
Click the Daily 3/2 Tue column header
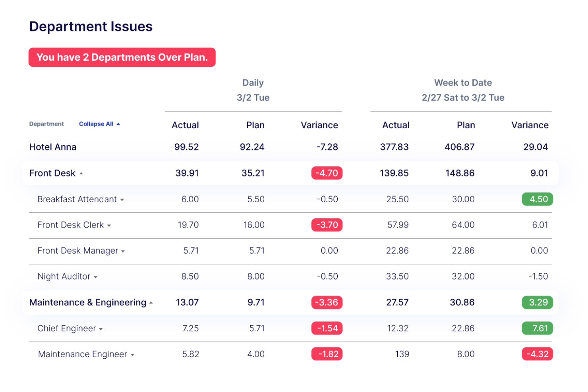pyautogui.click(x=253, y=90)
